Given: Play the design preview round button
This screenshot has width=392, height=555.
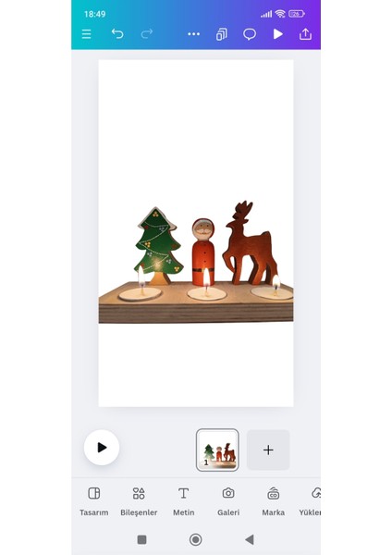Looking at the screenshot, I should (102, 448).
